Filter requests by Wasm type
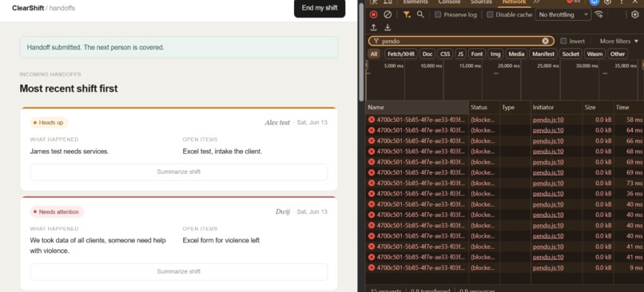Screen dimensions: 644x292 click(x=594, y=53)
